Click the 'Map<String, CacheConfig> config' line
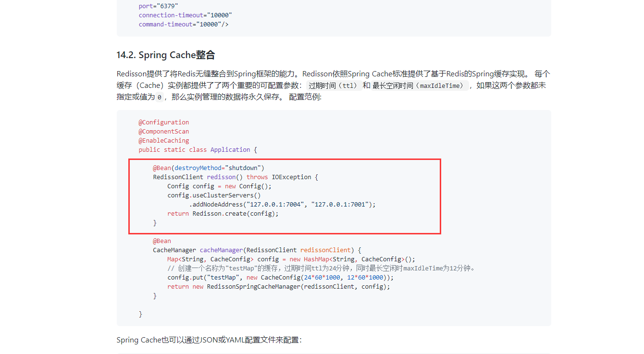 point(291,259)
